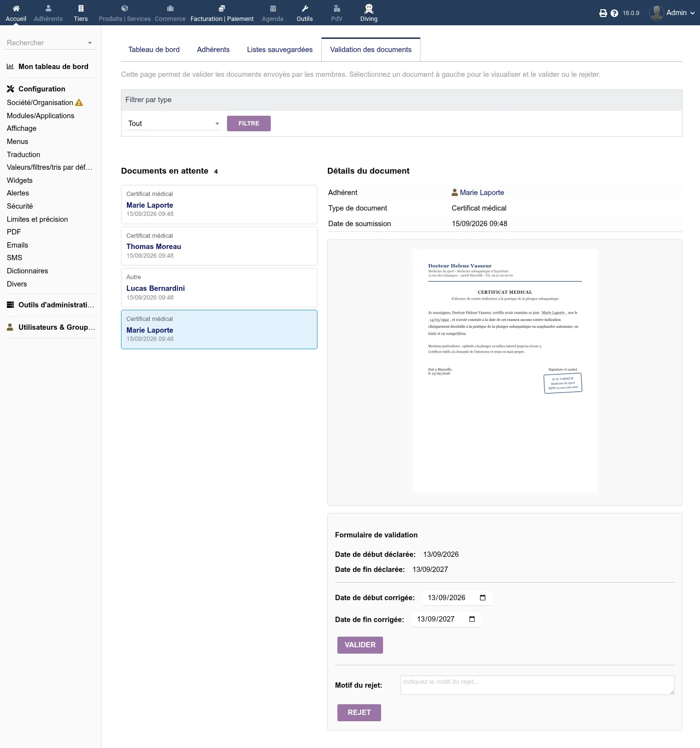Open the Commerce briefcase icon
700x748 pixels.
coord(170,8)
